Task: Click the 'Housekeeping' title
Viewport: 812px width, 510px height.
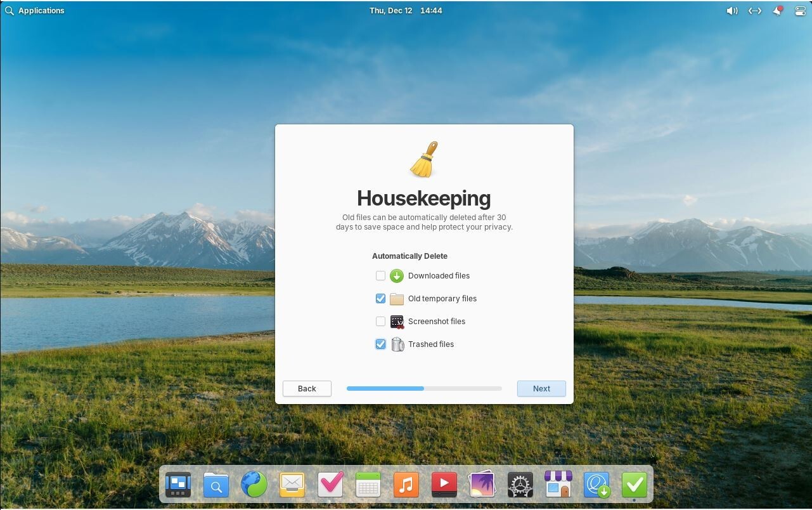Action: 424,198
